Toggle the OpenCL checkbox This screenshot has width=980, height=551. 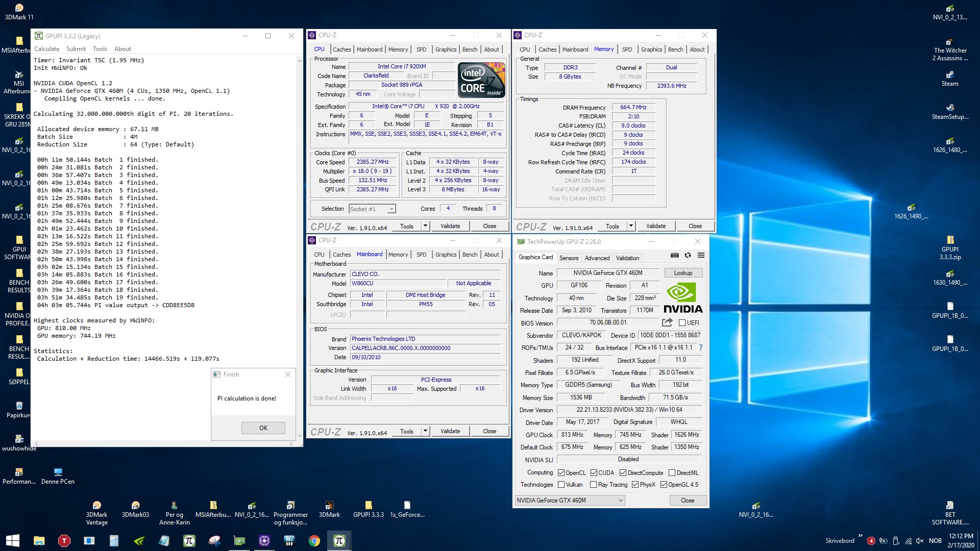pos(561,473)
